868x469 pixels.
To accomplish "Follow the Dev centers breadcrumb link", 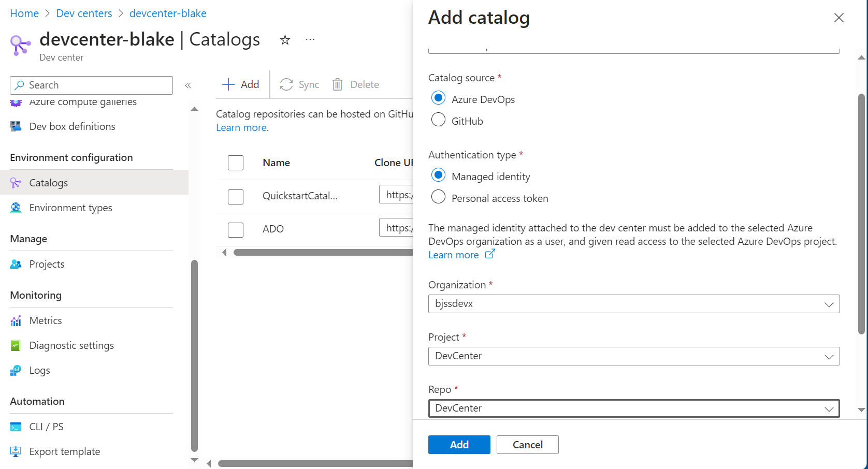I will coord(84,13).
